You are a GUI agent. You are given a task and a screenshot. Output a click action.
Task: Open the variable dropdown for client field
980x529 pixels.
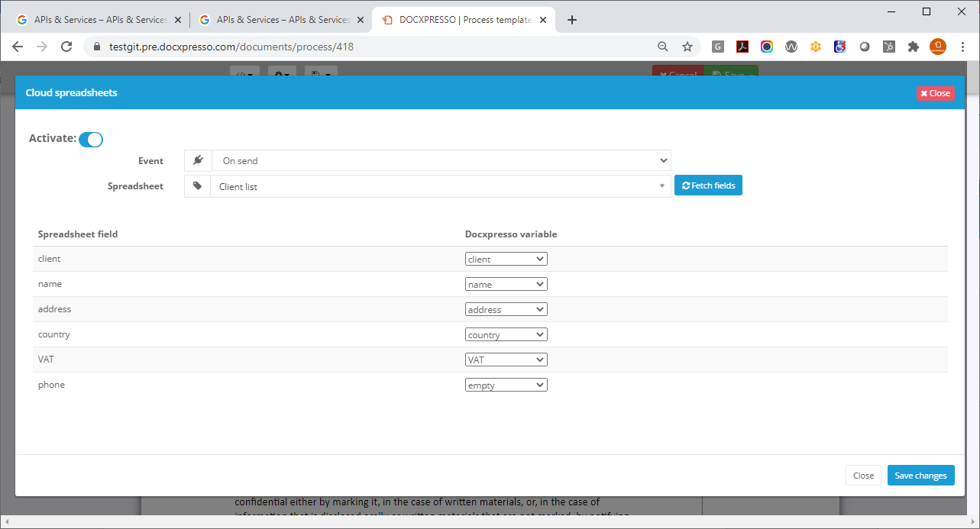(x=506, y=259)
